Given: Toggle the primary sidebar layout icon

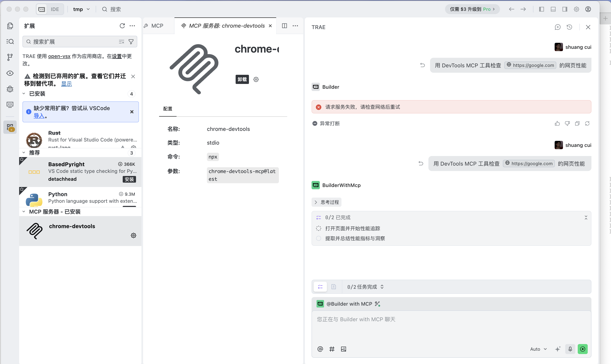Looking at the screenshot, I should click(x=541, y=9).
